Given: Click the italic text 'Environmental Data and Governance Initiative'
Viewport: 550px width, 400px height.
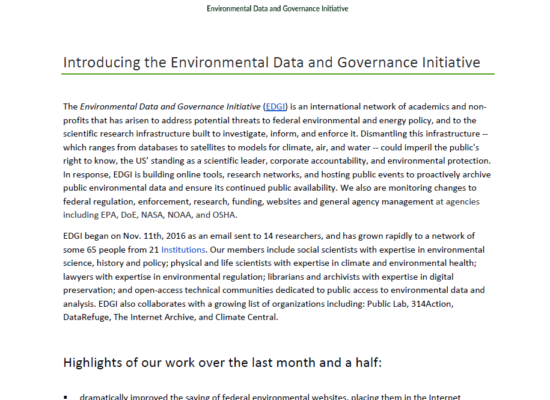Looking at the screenshot, I should click(x=170, y=107).
